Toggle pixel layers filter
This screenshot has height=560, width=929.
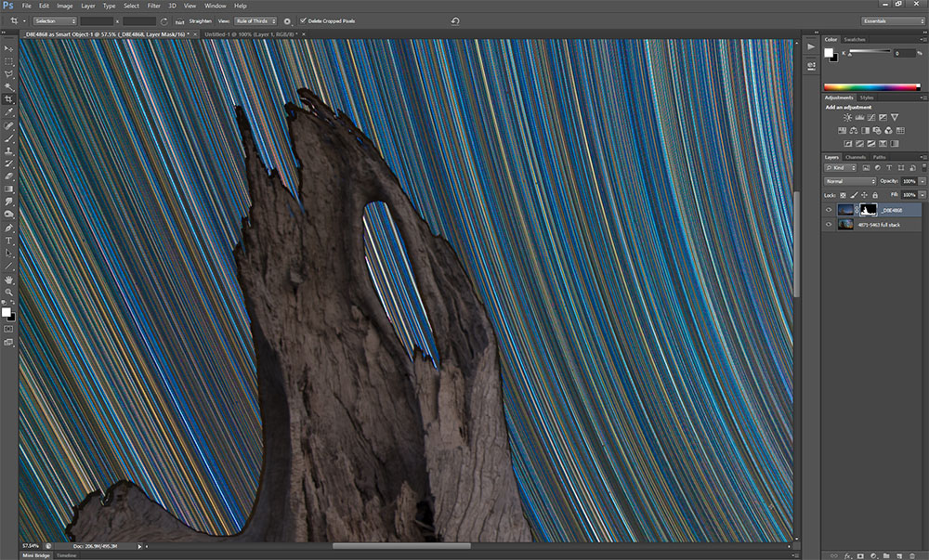pos(866,168)
